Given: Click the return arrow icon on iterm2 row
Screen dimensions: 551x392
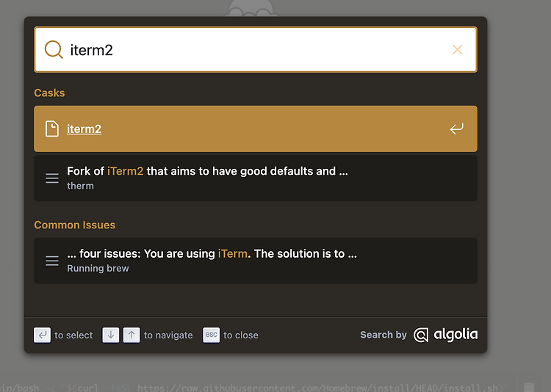Looking at the screenshot, I should (456, 129).
